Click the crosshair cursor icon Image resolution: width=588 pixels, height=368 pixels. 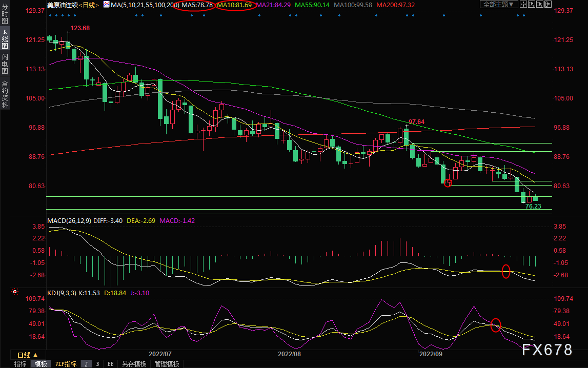(523, 4)
